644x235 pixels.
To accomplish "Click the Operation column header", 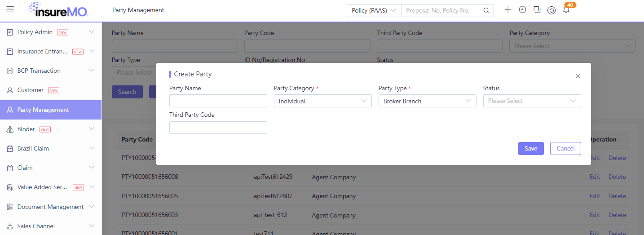I will click(603, 140).
